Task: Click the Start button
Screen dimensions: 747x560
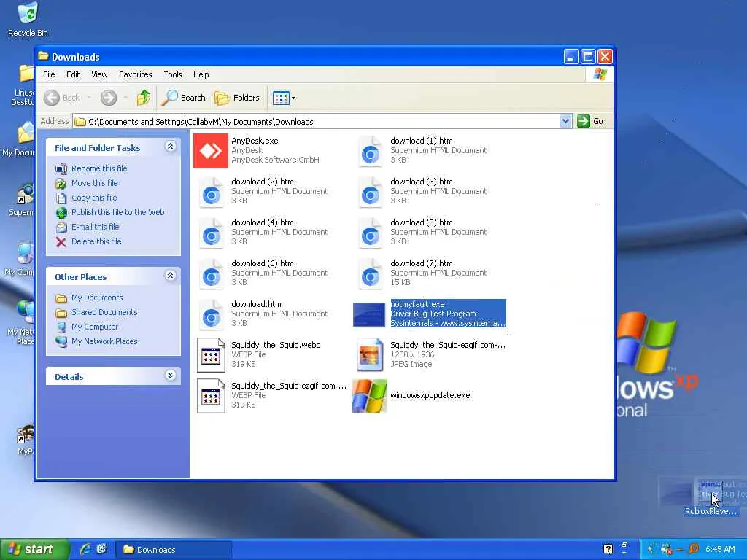Action: [34, 549]
